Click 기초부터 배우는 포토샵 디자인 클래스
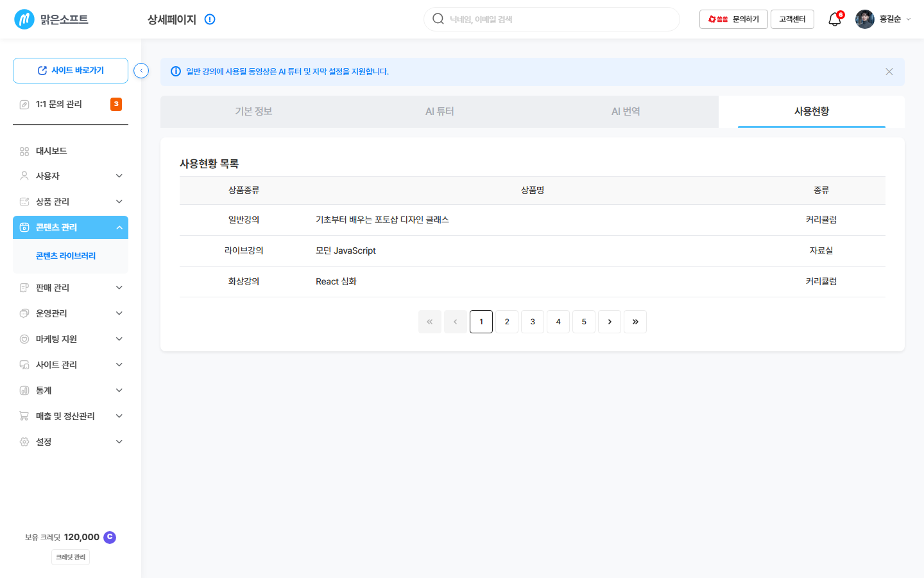The image size is (924, 578). pyautogui.click(x=382, y=220)
